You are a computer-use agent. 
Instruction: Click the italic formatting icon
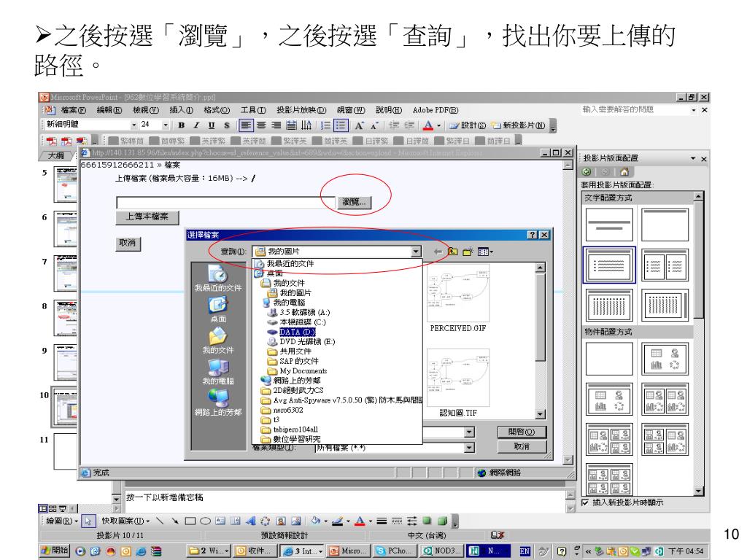pos(197,125)
